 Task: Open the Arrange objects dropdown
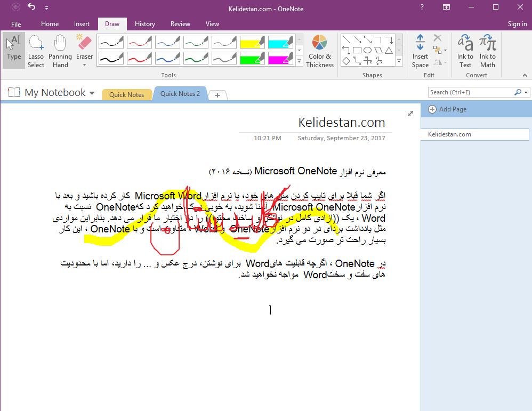[x=440, y=50]
